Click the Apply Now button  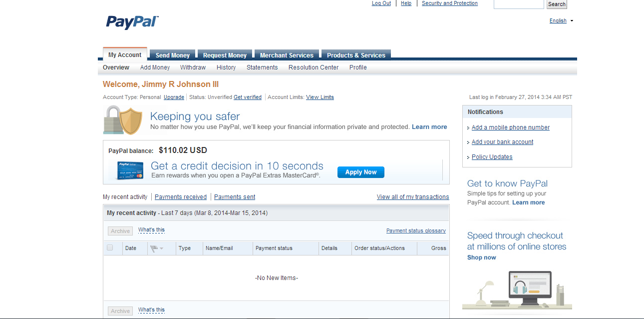[361, 172]
